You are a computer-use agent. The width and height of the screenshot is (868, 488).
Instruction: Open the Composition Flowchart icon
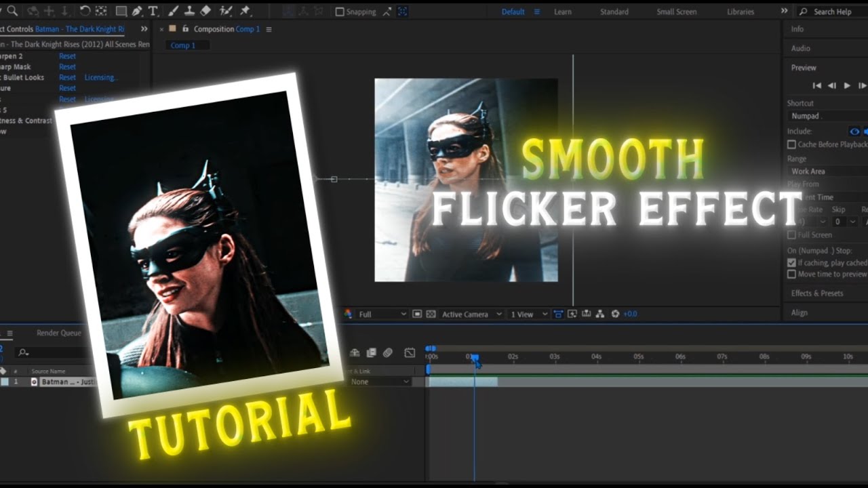599,314
